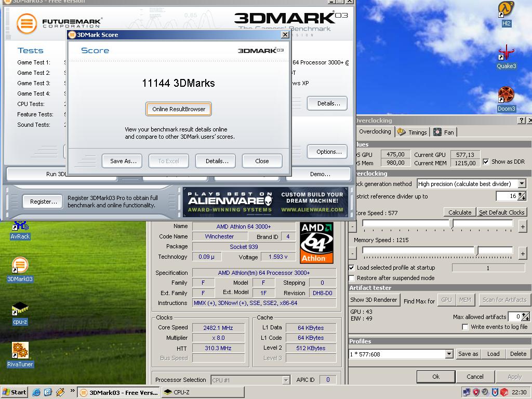Click the Core Speed slider handle

click(451, 223)
